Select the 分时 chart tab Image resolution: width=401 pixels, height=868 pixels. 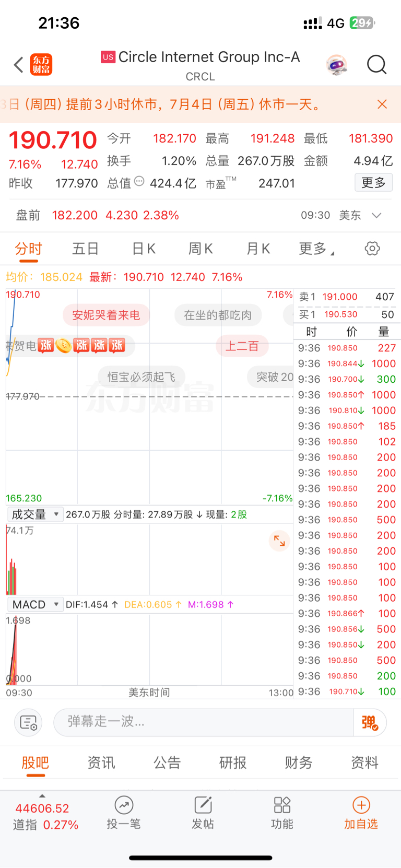pos(28,249)
